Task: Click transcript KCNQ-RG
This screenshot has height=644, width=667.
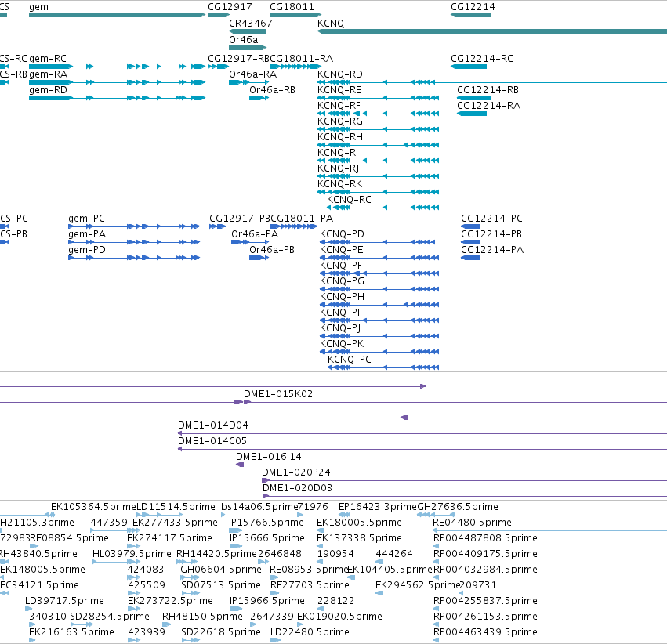Action: (x=378, y=129)
